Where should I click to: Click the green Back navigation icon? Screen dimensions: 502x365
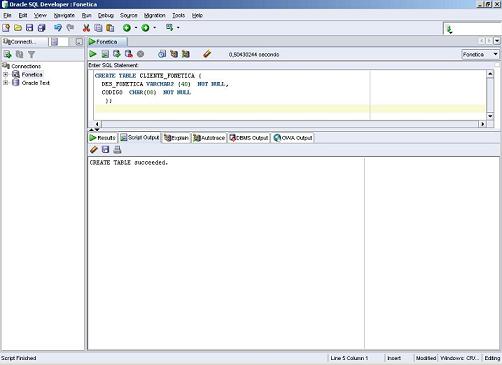click(x=127, y=28)
